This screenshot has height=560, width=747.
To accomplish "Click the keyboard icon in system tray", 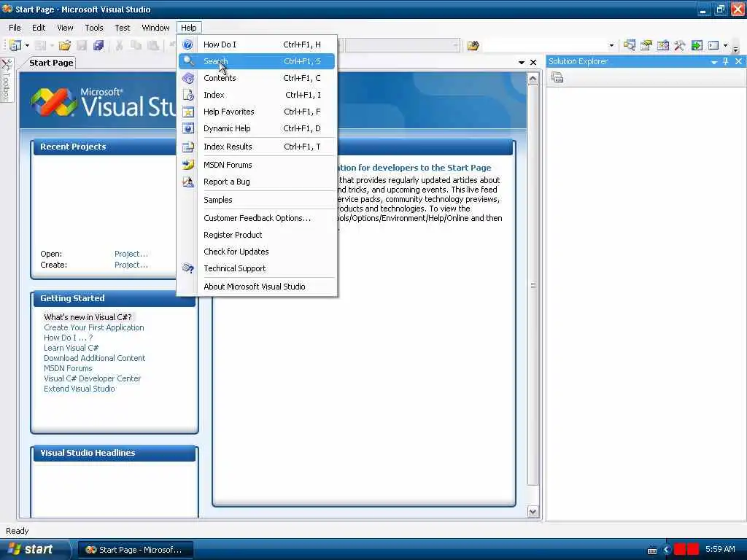I will tap(652, 551).
